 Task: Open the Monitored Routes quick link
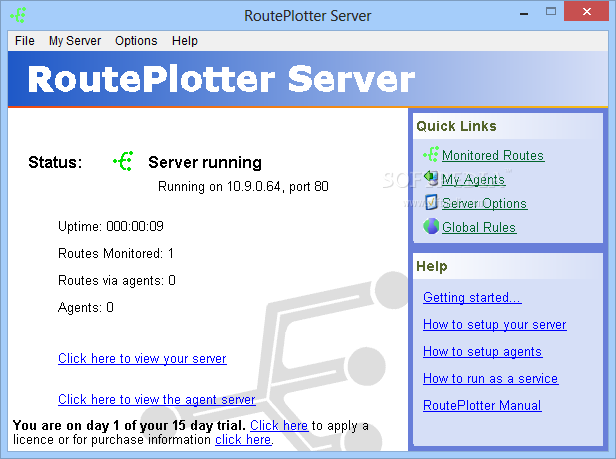pyautogui.click(x=493, y=155)
